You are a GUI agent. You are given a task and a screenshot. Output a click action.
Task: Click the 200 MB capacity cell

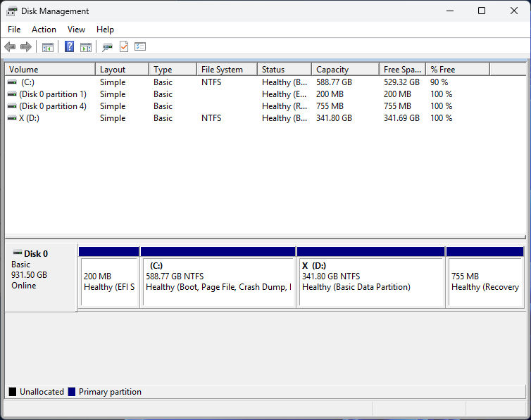coord(330,94)
